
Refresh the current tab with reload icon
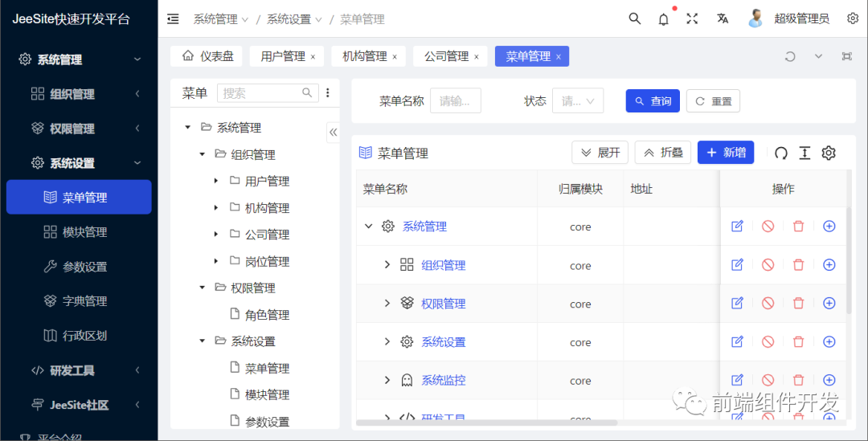click(790, 56)
